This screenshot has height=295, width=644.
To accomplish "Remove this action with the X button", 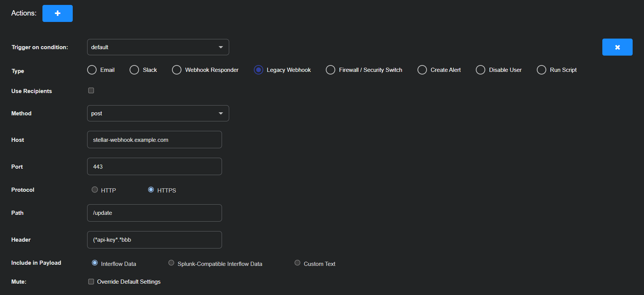I will [x=617, y=47].
